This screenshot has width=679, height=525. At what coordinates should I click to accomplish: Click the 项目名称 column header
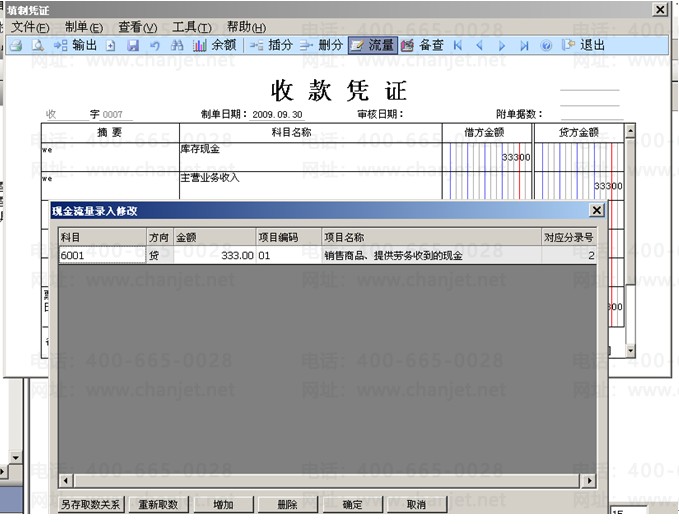pyautogui.click(x=432, y=237)
